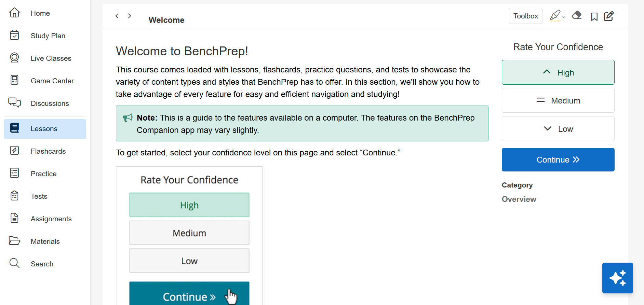
Task: Go to previous page chevron
Action: click(117, 16)
